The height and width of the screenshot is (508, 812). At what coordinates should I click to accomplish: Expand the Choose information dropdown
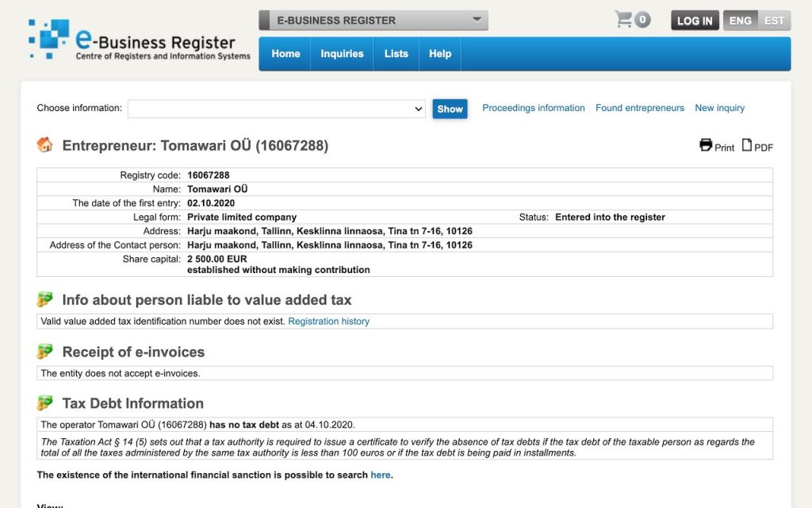coord(277,109)
